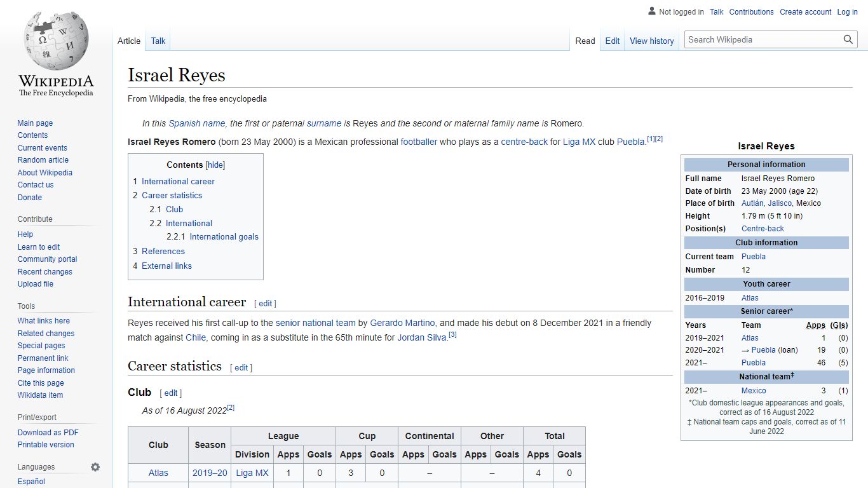Open a Random article
Viewport: 868px width, 488px height.
43,160
